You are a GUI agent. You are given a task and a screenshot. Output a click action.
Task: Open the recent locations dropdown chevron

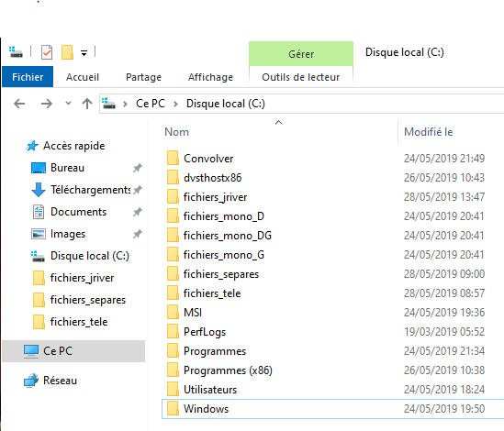coord(68,104)
